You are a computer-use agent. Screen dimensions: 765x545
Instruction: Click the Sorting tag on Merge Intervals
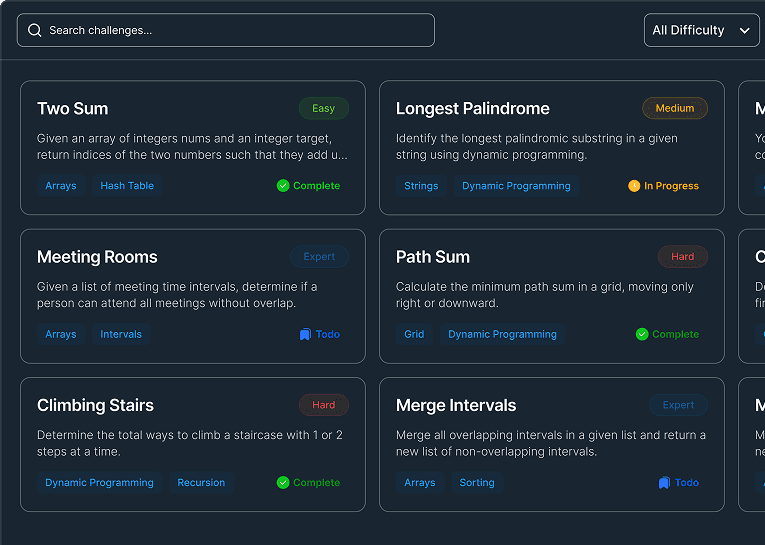click(477, 483)
